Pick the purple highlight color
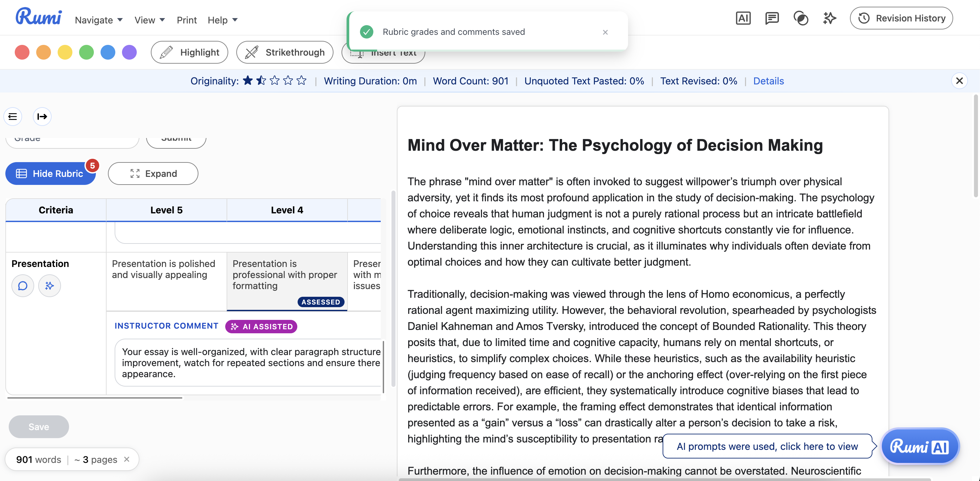 [x=129, y=52]
